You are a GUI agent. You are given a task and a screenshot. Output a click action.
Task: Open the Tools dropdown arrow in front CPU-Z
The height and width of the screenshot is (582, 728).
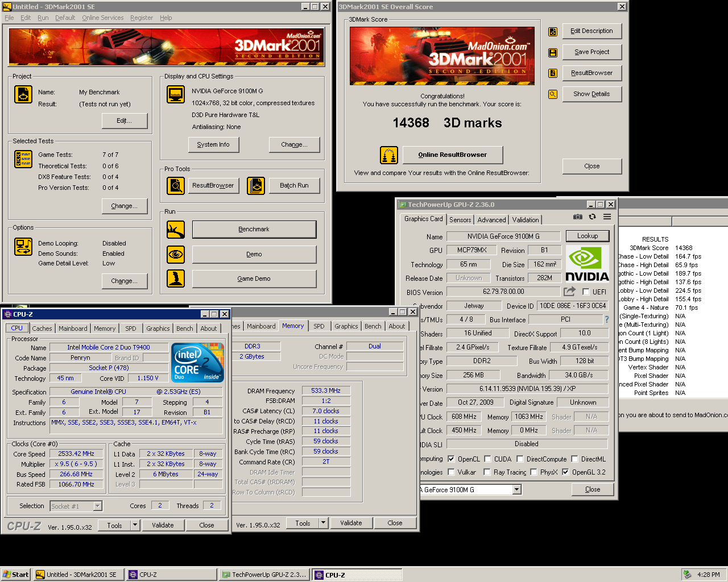(135, 525)
